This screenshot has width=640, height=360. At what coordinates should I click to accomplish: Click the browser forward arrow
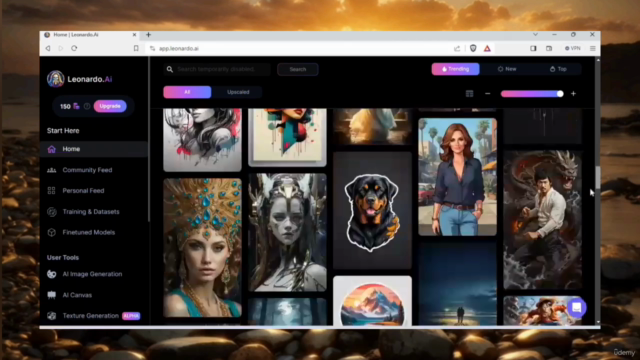tap(61, 48)
